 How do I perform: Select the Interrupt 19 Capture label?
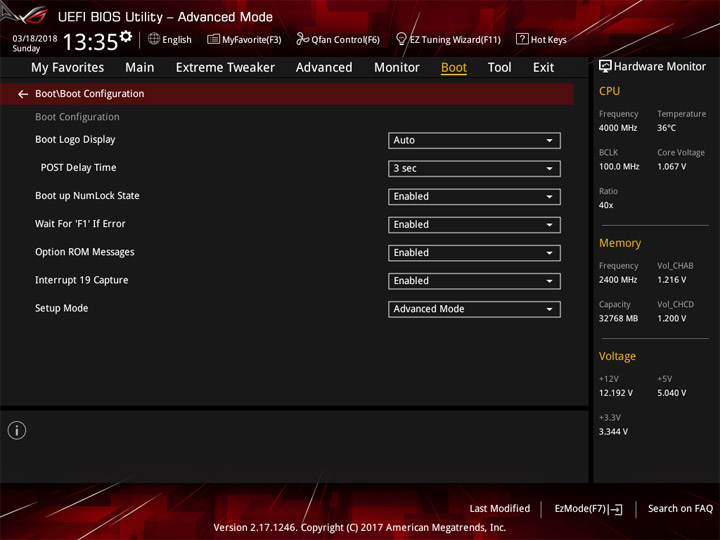82,280
